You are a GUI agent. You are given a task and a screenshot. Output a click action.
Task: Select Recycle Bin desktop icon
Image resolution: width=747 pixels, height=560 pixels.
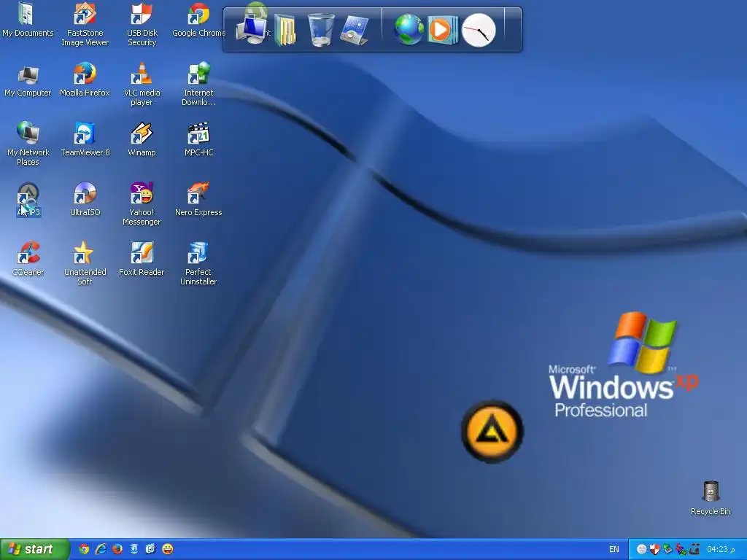point(711,499)
